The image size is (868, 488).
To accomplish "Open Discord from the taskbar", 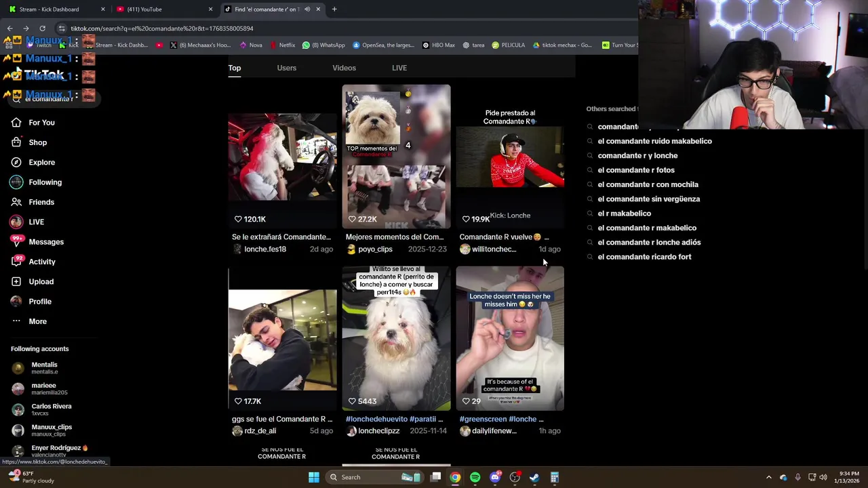I will [x=495, y=477].
